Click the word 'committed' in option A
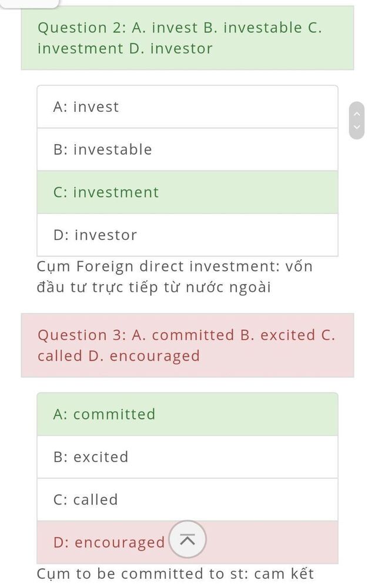This screenshot has height=588, width=375. (114, 415)
